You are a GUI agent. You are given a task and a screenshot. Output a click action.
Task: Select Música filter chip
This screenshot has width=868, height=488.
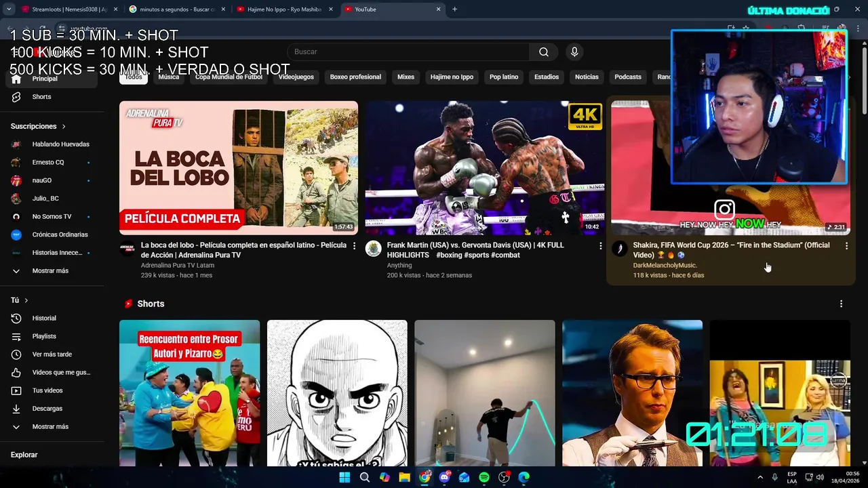coord(169,77)
